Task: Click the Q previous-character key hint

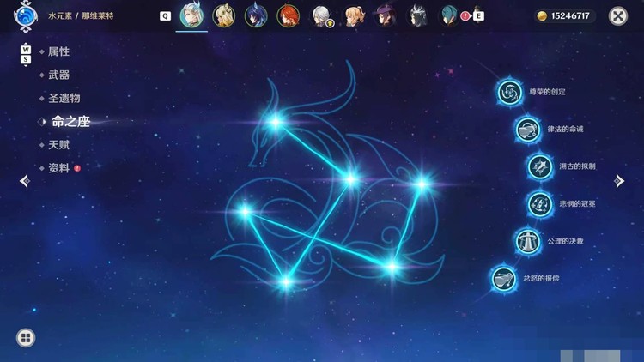Action: coord(165,16)
